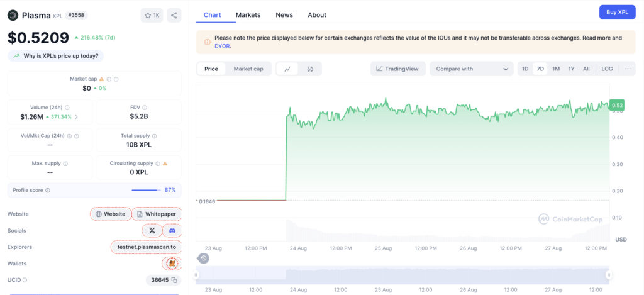Select the Price chart toggle
This screenshot has height=295, width=644.
211,69
